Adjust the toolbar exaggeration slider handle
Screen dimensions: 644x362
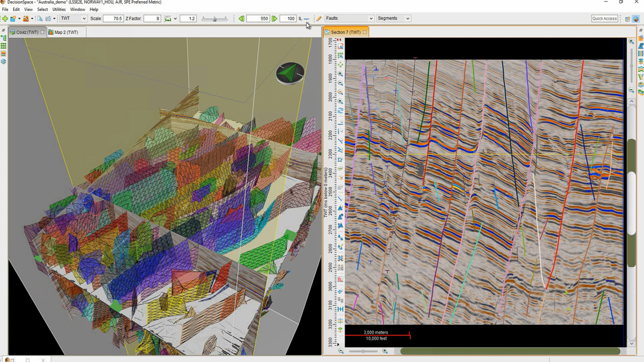click(215, 19)
